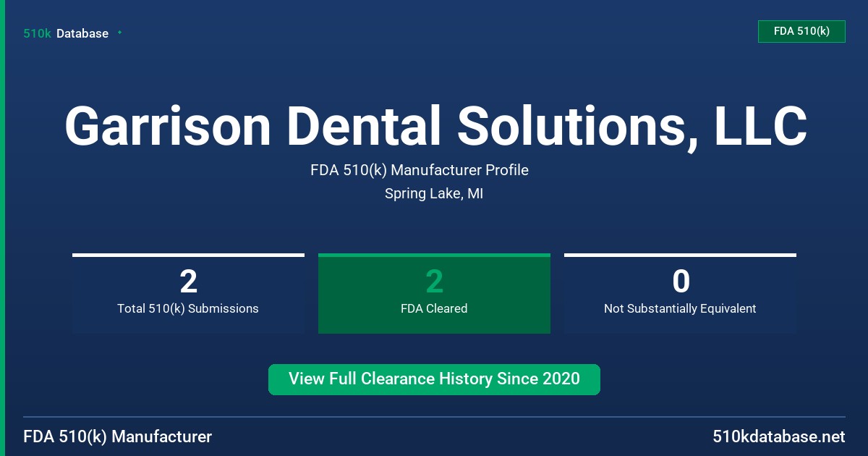Screen dimensions: 868x456
Task: Click the 510k Database logo text
Action: point(66,33)
